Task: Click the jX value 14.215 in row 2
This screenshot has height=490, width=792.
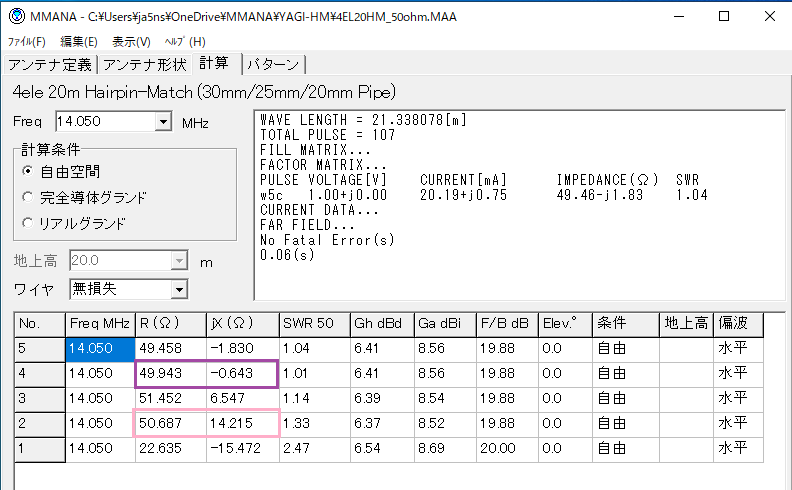Action: click(x=244, y=423)
